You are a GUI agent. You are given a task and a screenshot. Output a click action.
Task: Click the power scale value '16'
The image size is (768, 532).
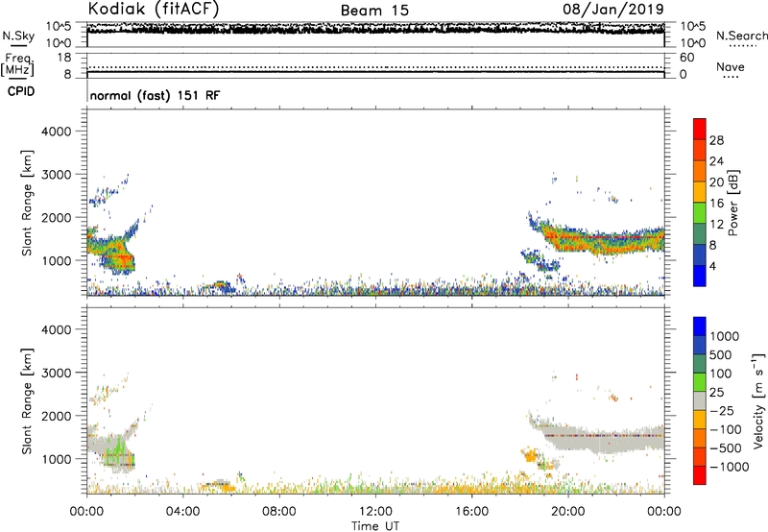pyautogui.click(x=716, y=204)
